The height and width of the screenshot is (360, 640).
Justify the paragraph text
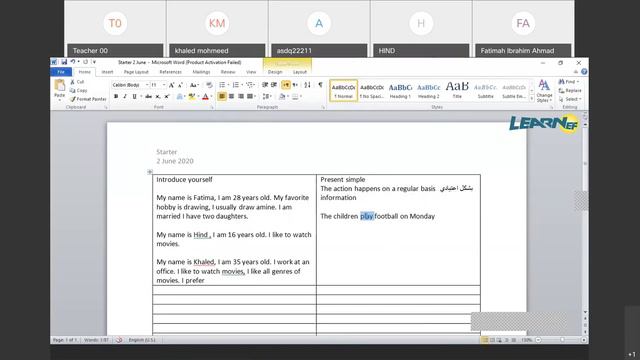pos(249,97)
